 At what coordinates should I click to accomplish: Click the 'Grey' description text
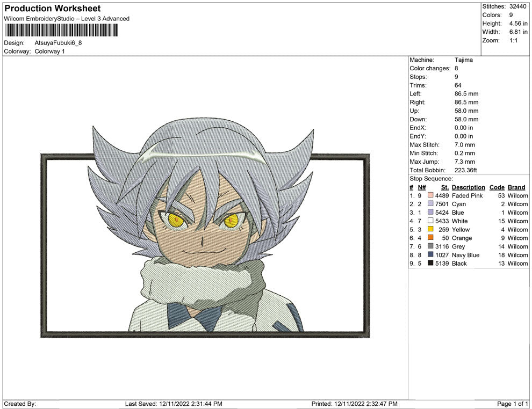click(458, 246)
